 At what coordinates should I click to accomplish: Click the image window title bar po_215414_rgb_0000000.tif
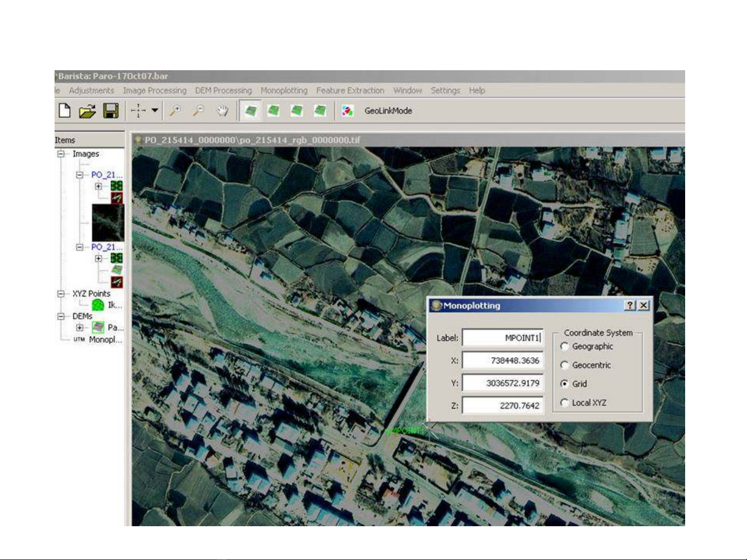click(x=408, y=140)
